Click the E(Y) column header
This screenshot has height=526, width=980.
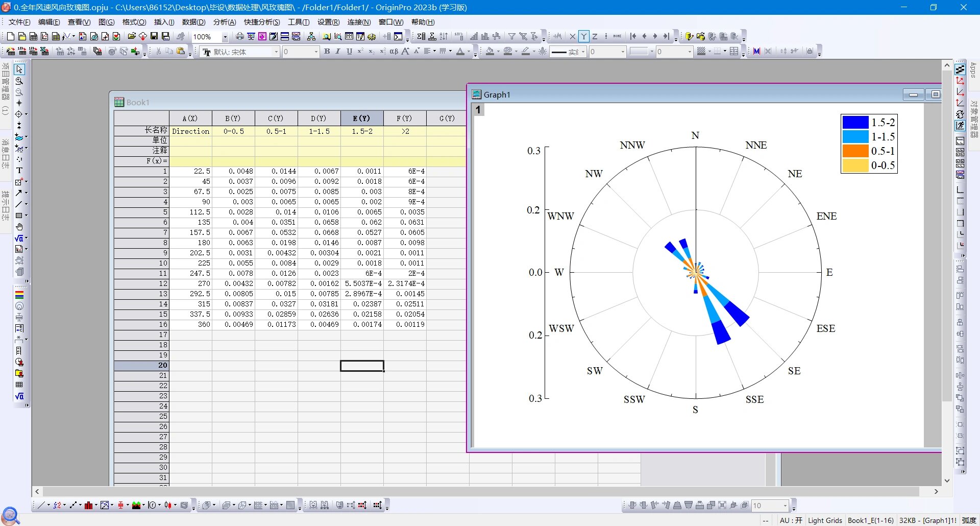(x=361, y=118)
